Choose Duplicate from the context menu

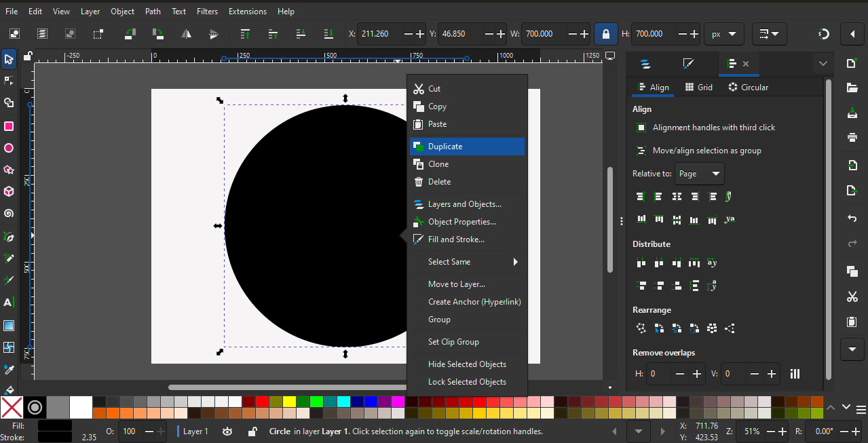click(467, 147)
